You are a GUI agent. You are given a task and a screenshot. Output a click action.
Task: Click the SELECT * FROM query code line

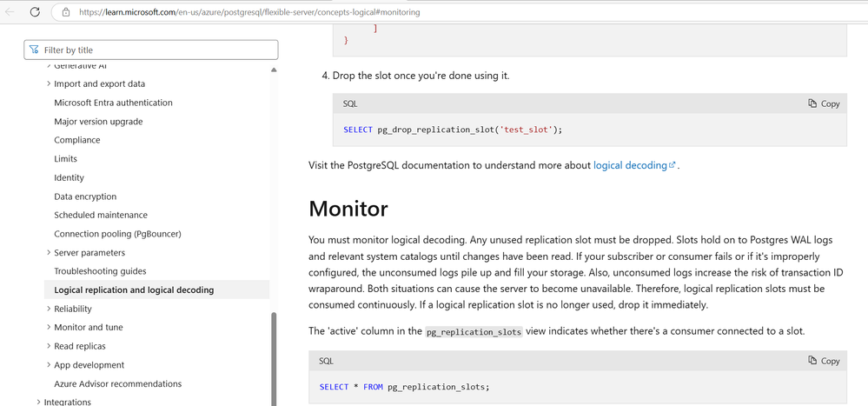point(405,387)
